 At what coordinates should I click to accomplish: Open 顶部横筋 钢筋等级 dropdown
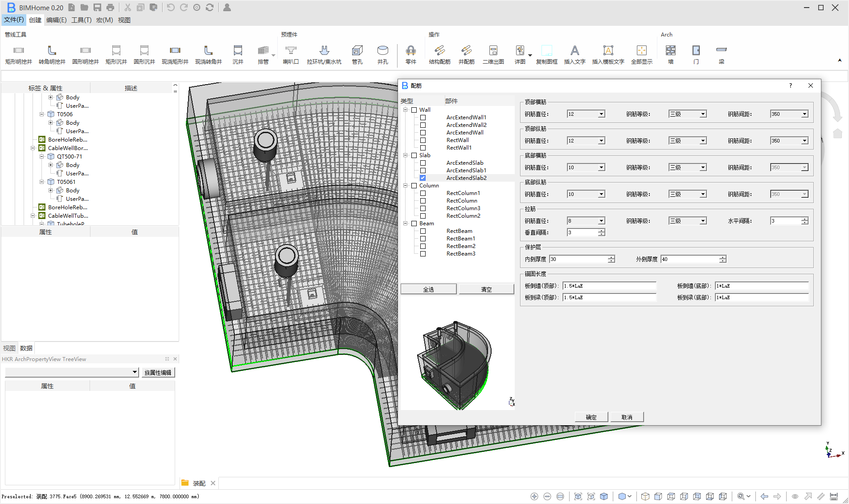pyautogui.click(x=703, y=114)
